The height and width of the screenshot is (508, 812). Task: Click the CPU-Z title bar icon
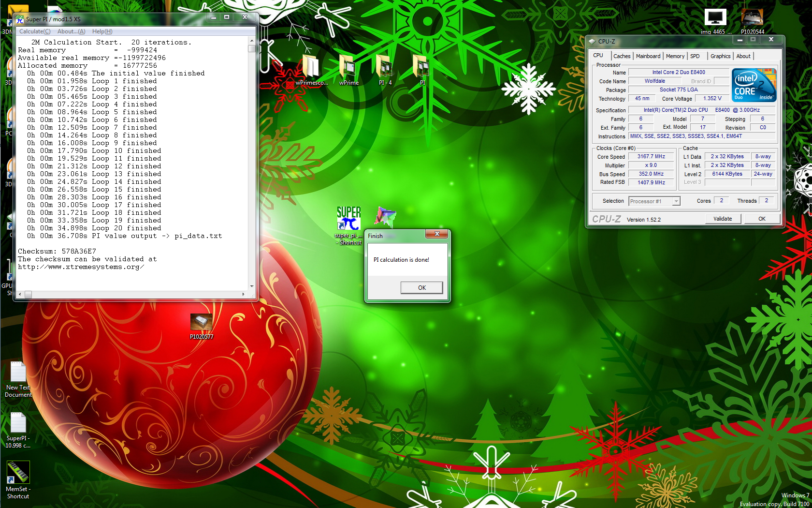tap(592, 42)
